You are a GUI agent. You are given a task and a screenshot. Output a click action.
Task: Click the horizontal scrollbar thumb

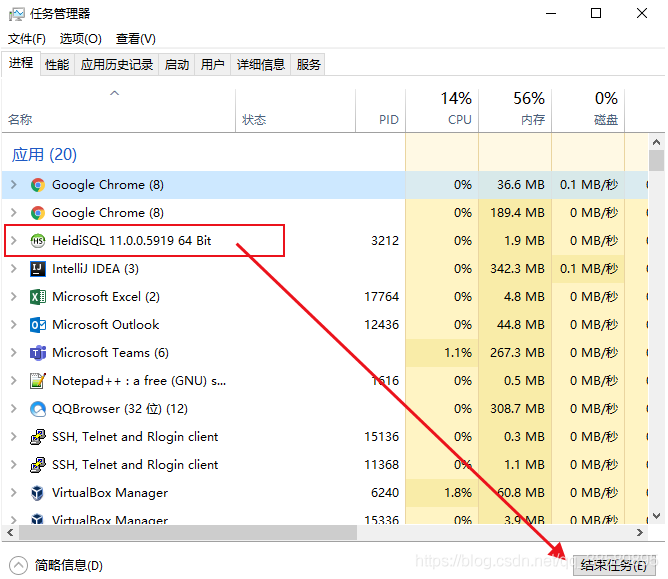click(188, 533)
